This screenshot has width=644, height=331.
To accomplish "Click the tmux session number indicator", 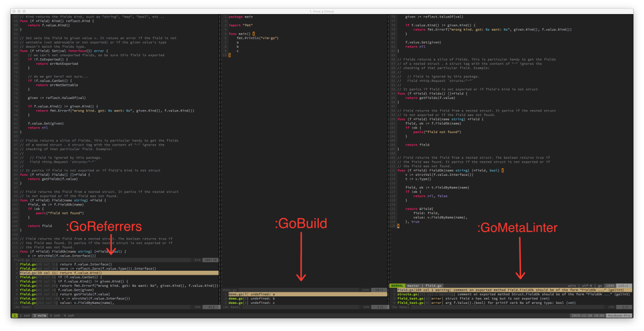I will [x=14, y=315].
